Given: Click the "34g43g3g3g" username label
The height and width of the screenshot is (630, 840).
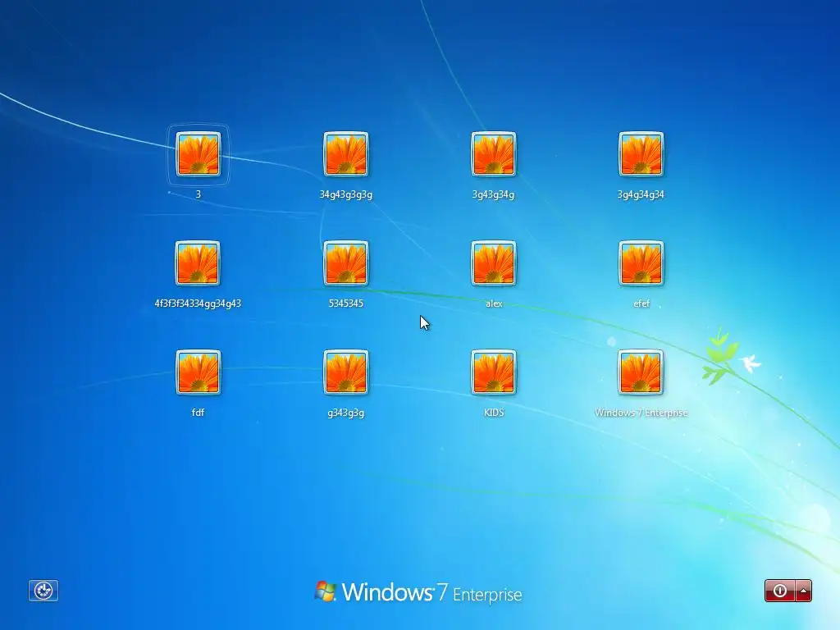Looking at the screenshot, I should (345, 194).
